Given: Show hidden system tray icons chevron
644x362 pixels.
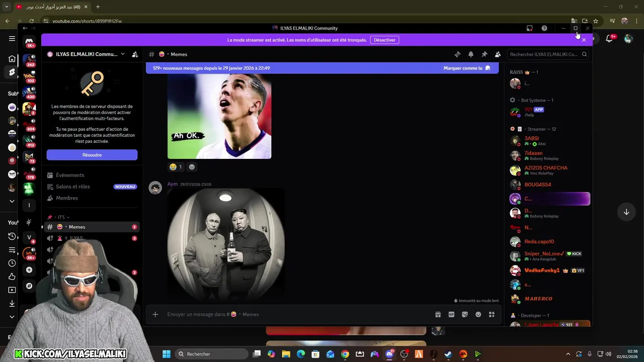Looking at the screenshot, I should [568, 354].
